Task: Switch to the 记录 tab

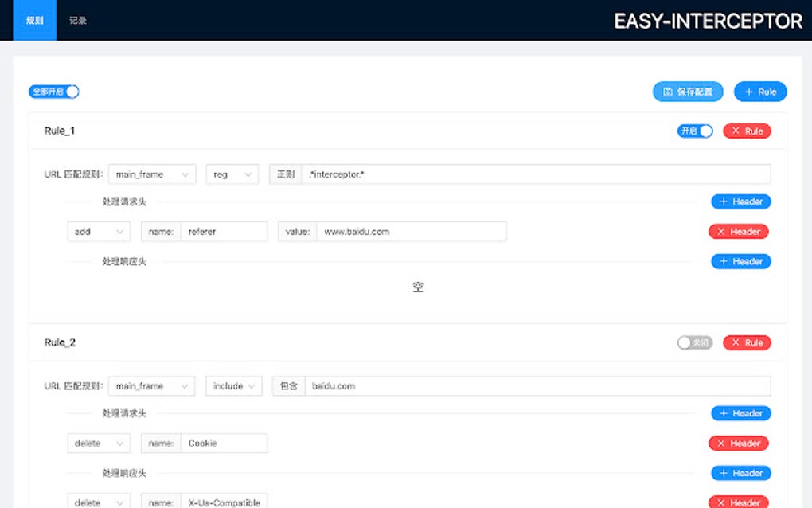Action: (x=77, y=21)
